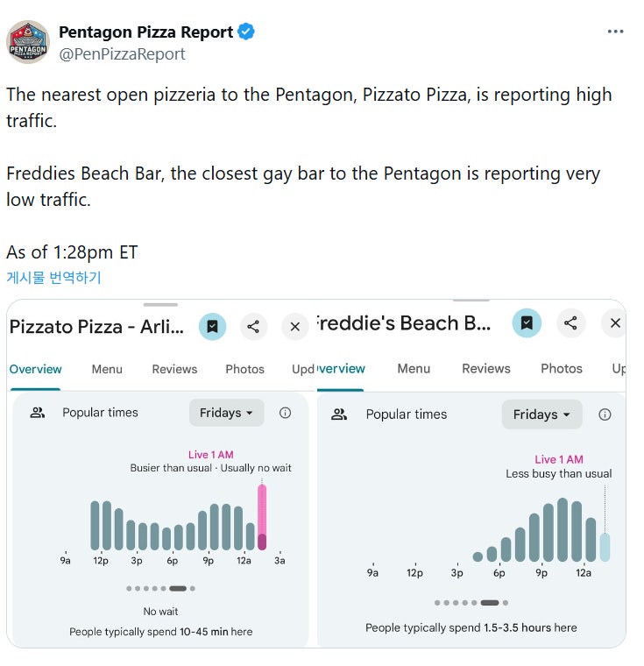This screenshot has height=666, width=644.
Task: Click the day pagination dots under Freddie's chart
Action: tap(471, 603)
